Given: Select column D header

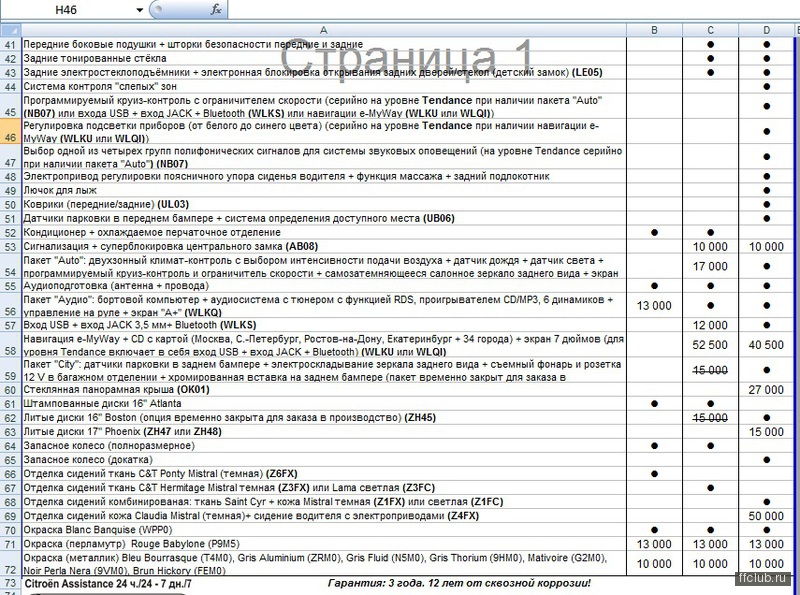Looking at the screenshot, I should [766, 30].
